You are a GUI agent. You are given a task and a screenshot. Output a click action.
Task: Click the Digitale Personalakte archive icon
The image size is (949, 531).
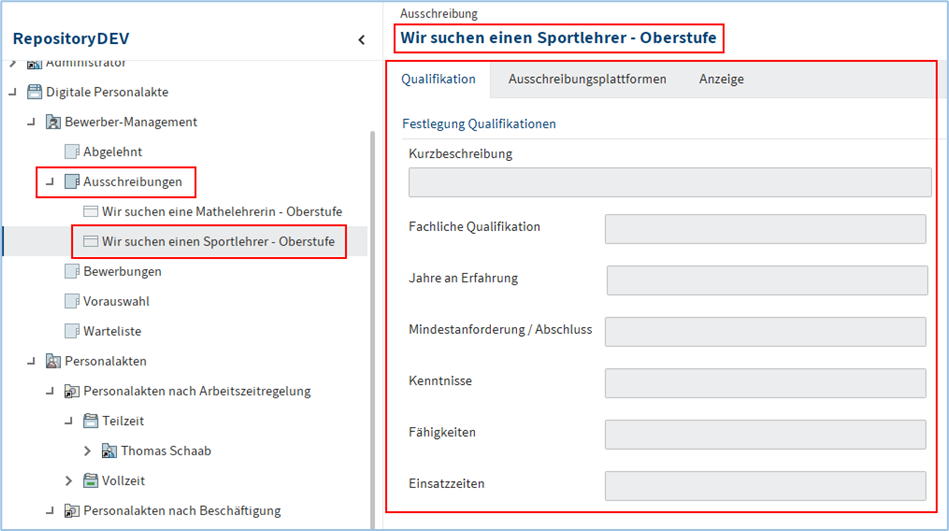click(x=34, y=92)
